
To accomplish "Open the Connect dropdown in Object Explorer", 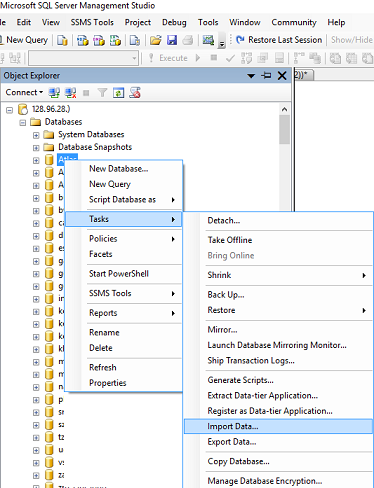I will (x=24, y=92).
